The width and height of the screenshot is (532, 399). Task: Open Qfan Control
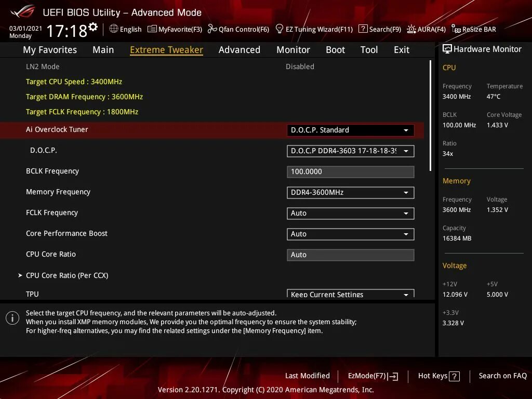point(238,29)
